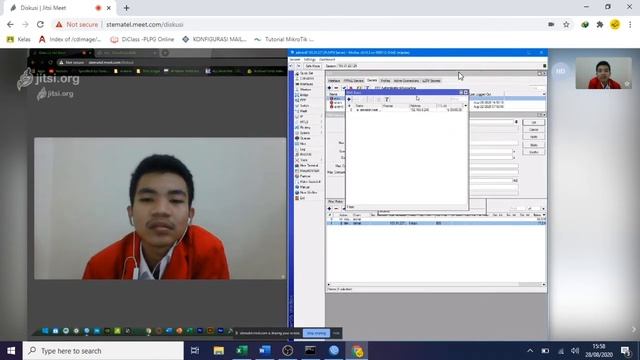Open column dropdown at bottom table header

pyautogui.click(x=544, y=215)
